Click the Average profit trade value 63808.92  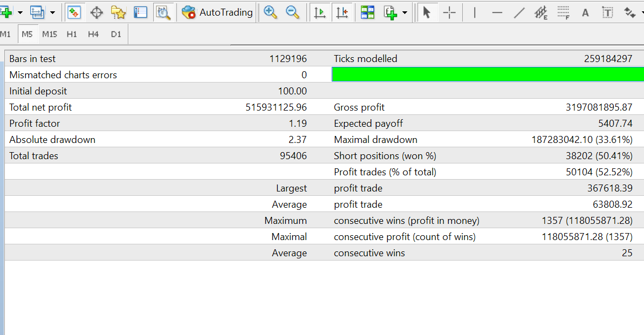pyautogui.click(x=612, y=204)
